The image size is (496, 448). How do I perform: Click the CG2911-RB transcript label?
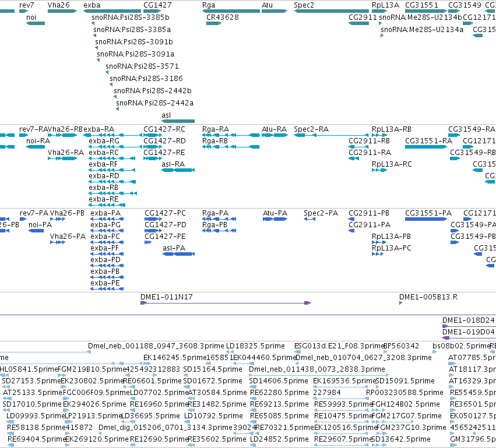click(x=369, y=141)
